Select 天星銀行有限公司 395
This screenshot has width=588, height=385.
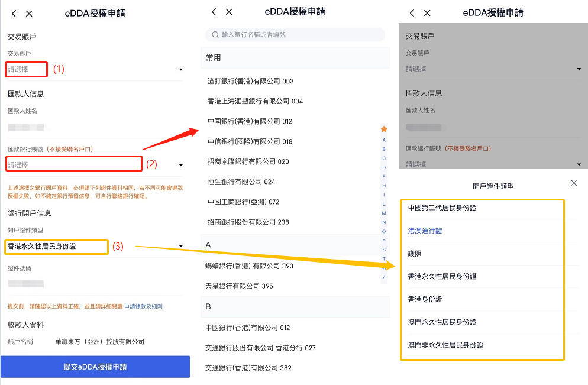tap(239, 286)
